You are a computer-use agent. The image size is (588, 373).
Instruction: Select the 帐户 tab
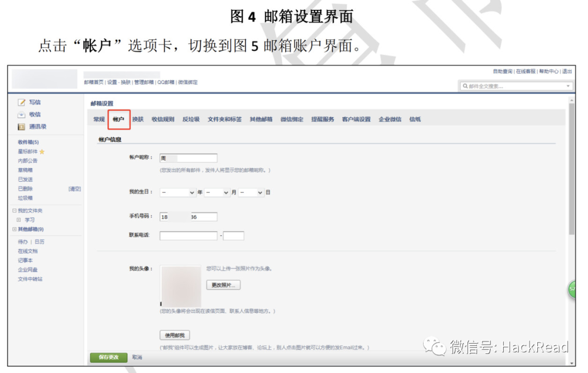pyautogui.click(x=119, y=120)
